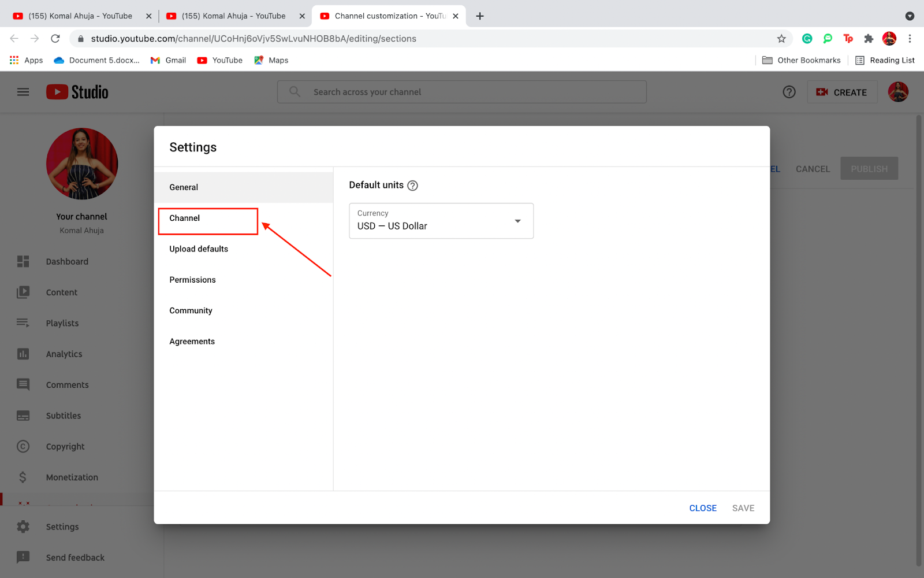Viewport: 924px width, 578px height.
Task: Click the Chrome profile avatar
Action: pyautogui.click(x=889, y=39)
